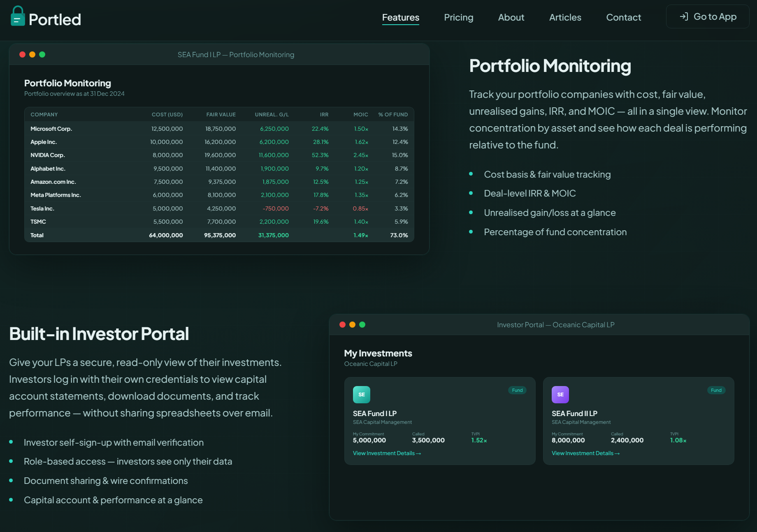The image size is (757, 532).
Task: Click 'SEA Fund I LP — Portfolio Monitoring' window title
Action: (236, 55)
